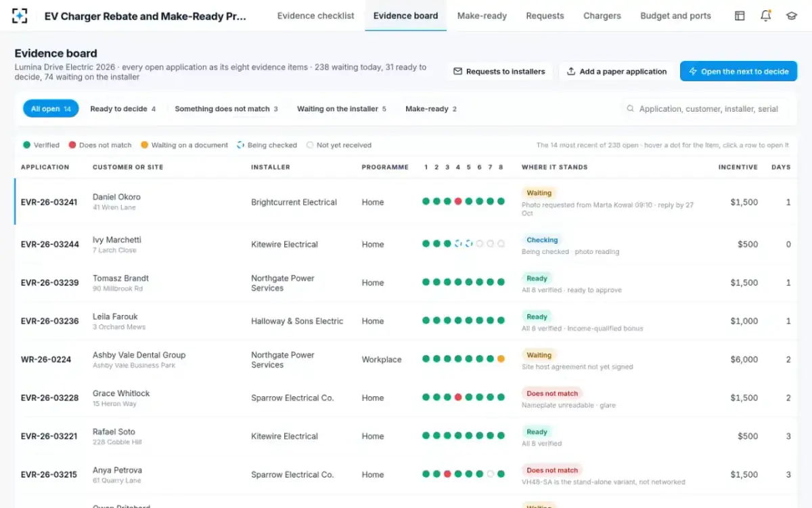The image size is (812, 508).
Task: Filter by All open 14
Action: pyautogui.click(x=51, y=108)
